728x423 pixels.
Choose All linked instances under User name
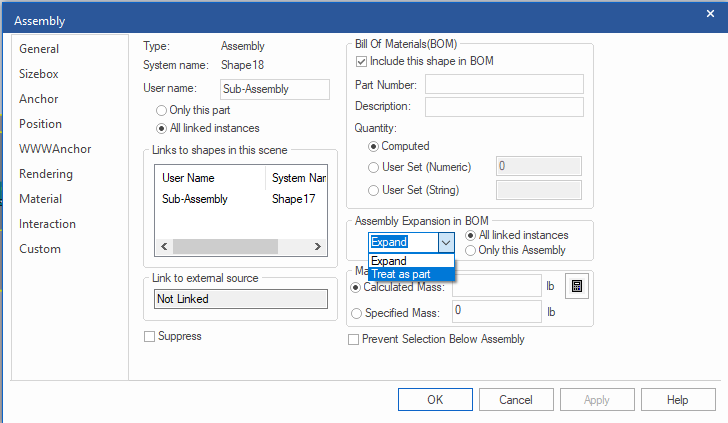pyautogui.click(x=208, y=128)
